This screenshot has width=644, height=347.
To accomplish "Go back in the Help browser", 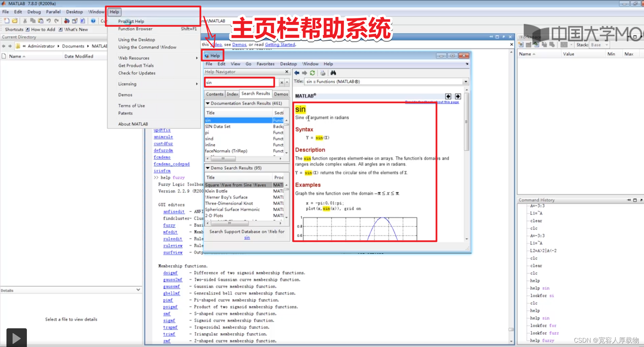I will (x=297, y=73).
